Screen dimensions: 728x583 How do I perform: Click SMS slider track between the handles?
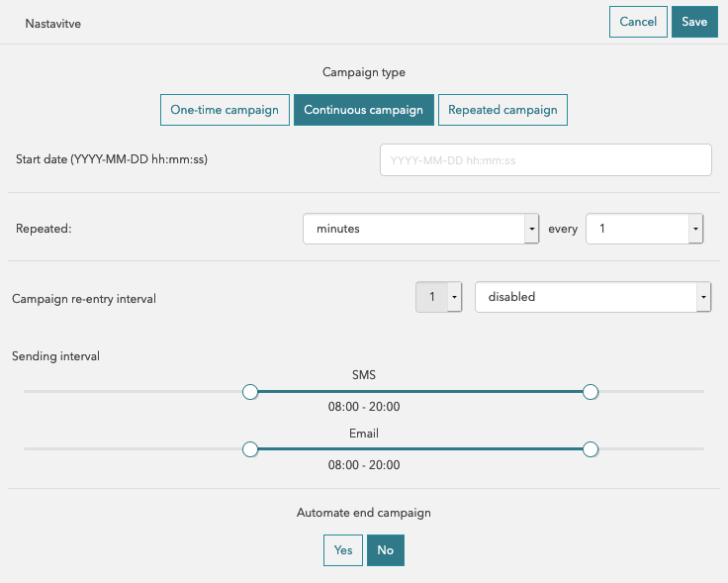420,392
